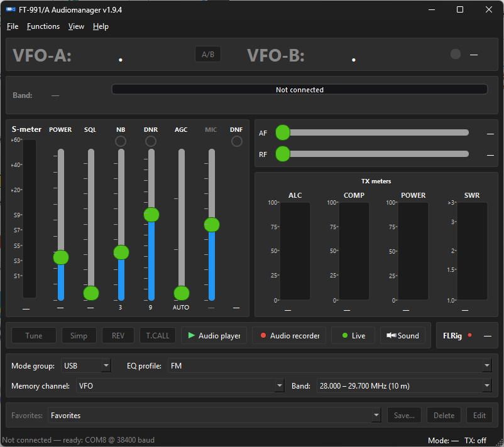The image size is (504, 447).
Task: Click the ALC TX meter bar
Action: [x=295, y=250]
